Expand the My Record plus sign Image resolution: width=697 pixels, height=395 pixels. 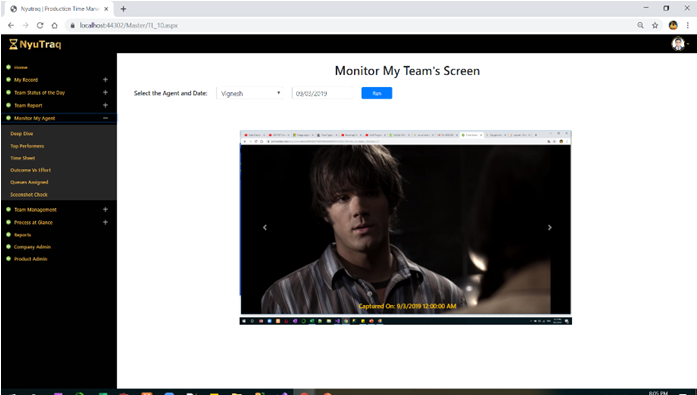tap(105, 80)
